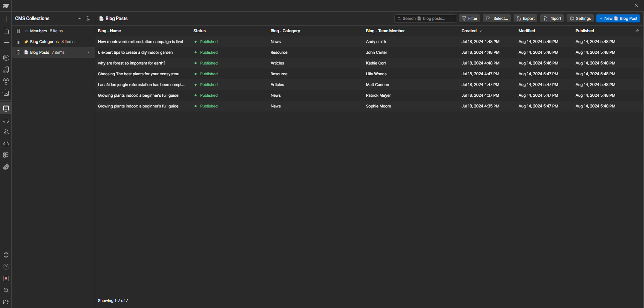
Task: Open the Navigator panel icon
Action: 6,43
